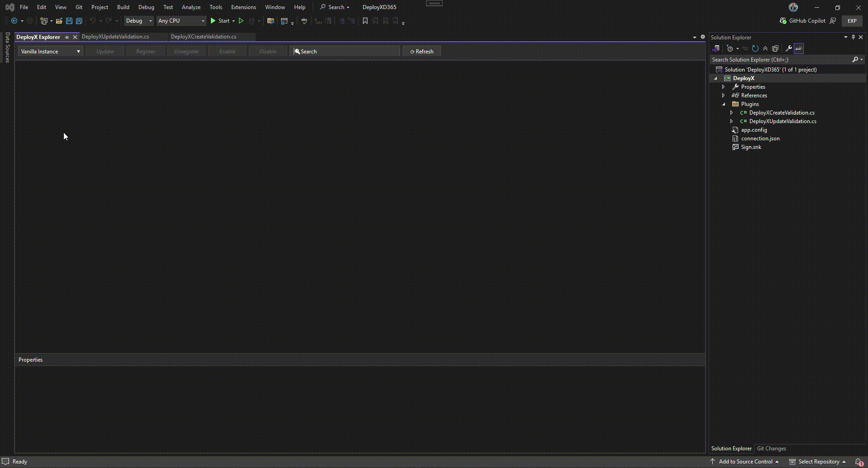Expand the DeployXUpdateValidation.cs tree node arrow
Image resolution: width=868 pixels, height=468 pixels.
(731, 121)
